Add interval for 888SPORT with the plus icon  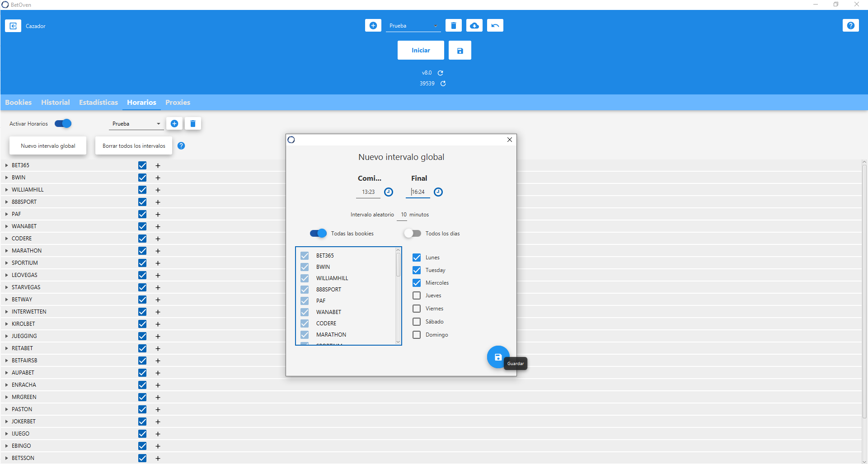[158, 202]
